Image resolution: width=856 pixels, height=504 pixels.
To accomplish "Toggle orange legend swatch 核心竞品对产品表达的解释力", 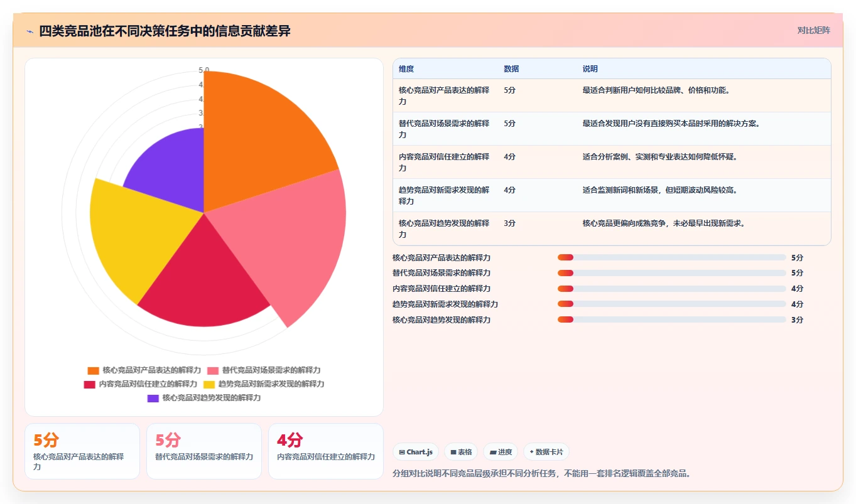I will (x=94, y=370).
